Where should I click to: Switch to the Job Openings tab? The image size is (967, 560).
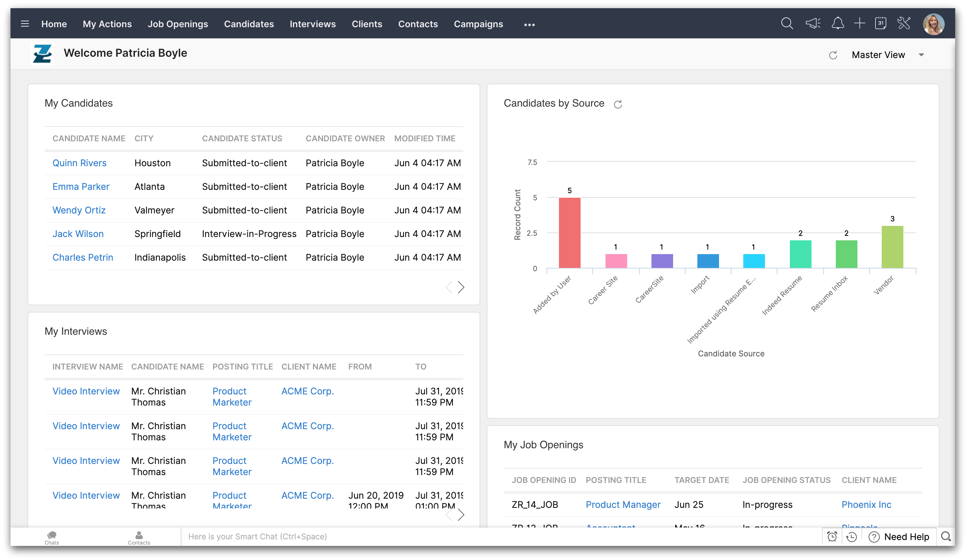(178, 24)
